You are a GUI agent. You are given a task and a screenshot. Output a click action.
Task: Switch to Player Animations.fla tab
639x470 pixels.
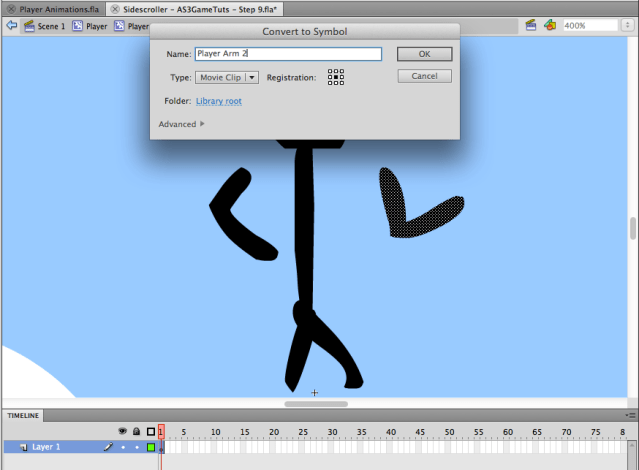click(x=59, y=9)
